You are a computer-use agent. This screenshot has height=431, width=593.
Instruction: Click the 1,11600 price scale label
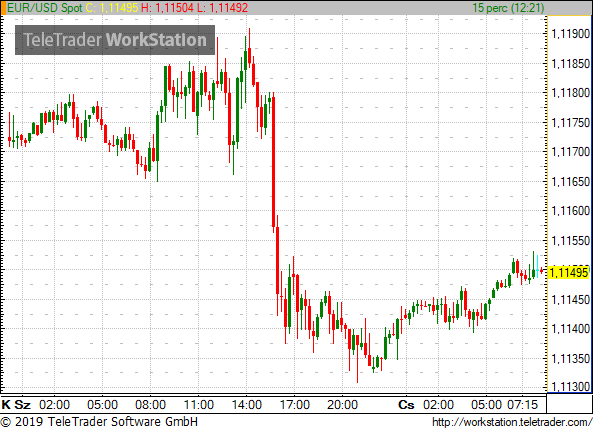[x=571, y=211]
